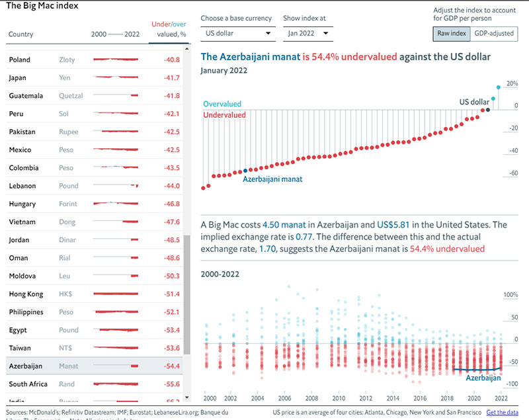Click the topmost overvalued cyan dot

pyautogui.click(x=499, y=87)
